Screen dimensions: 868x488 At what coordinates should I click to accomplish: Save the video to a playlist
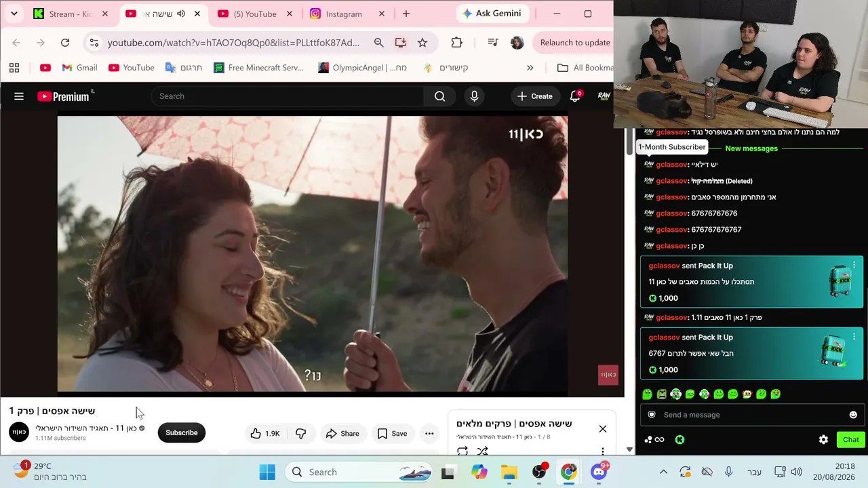click(392, 433)
